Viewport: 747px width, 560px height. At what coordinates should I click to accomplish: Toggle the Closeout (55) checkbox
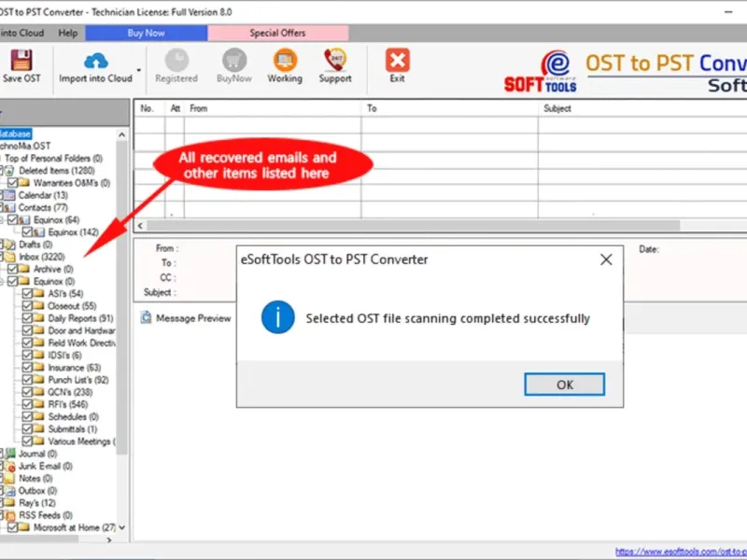point(27,306)
